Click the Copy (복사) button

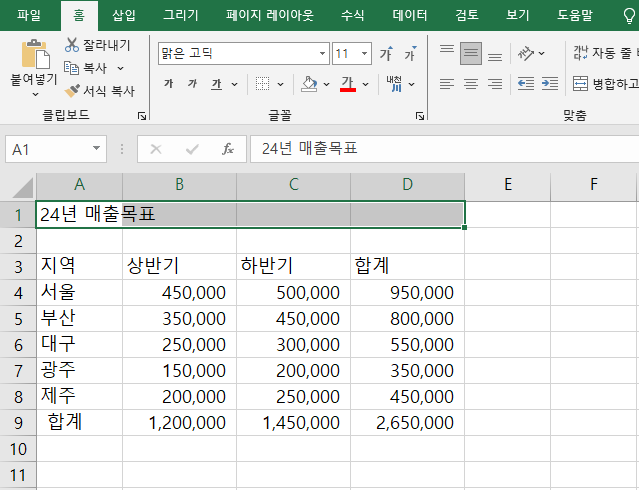pyautogui.click(x=86, y=68)
